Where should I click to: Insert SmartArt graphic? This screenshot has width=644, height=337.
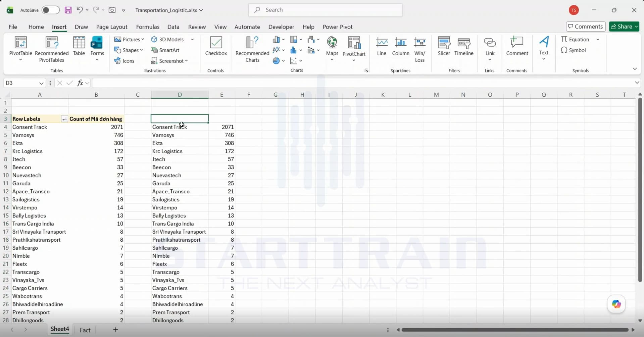165,50
